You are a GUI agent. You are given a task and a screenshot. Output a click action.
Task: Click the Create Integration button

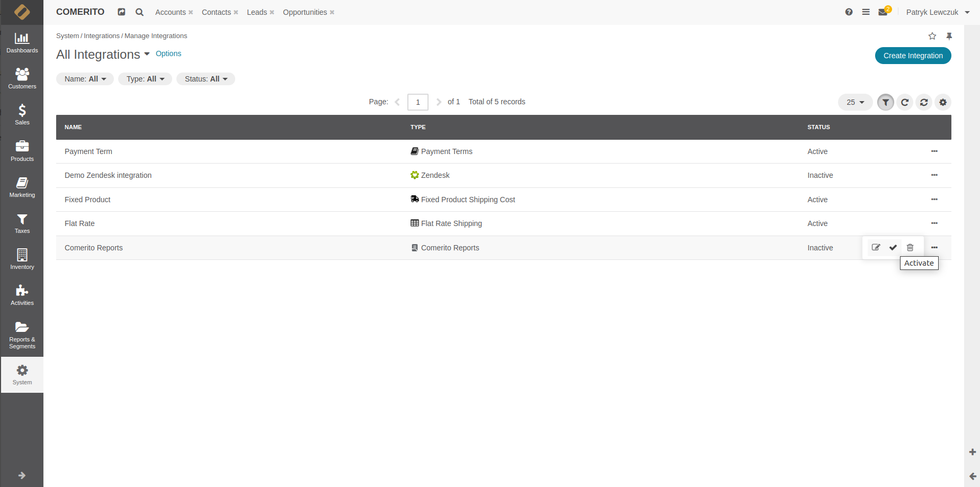[x=913, y=56]
